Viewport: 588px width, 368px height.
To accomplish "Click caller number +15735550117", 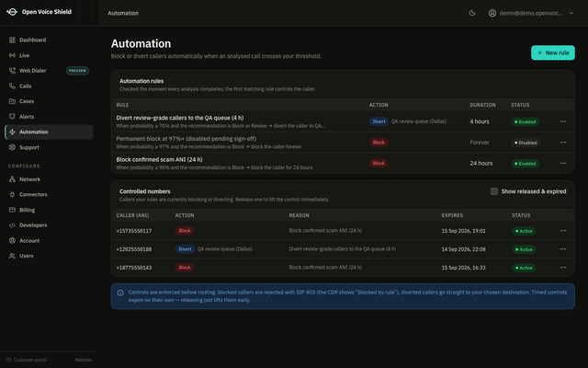I will pyautogui.click(x=134, y=231).
